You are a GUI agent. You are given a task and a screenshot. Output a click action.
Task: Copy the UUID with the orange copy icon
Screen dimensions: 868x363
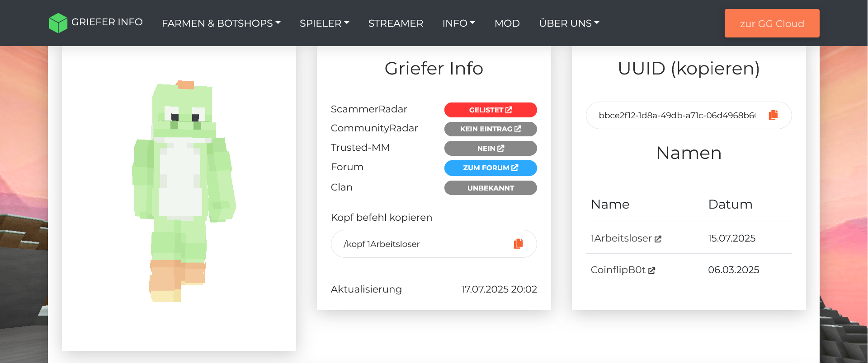pyautogui.click(x=773, y=115)
